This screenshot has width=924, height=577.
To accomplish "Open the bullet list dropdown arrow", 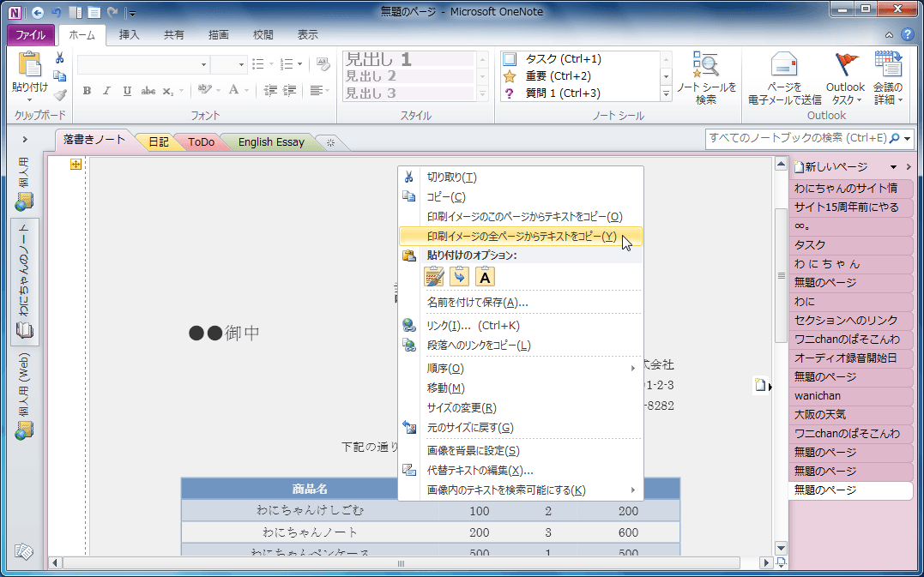I will [x=272, y=63].
